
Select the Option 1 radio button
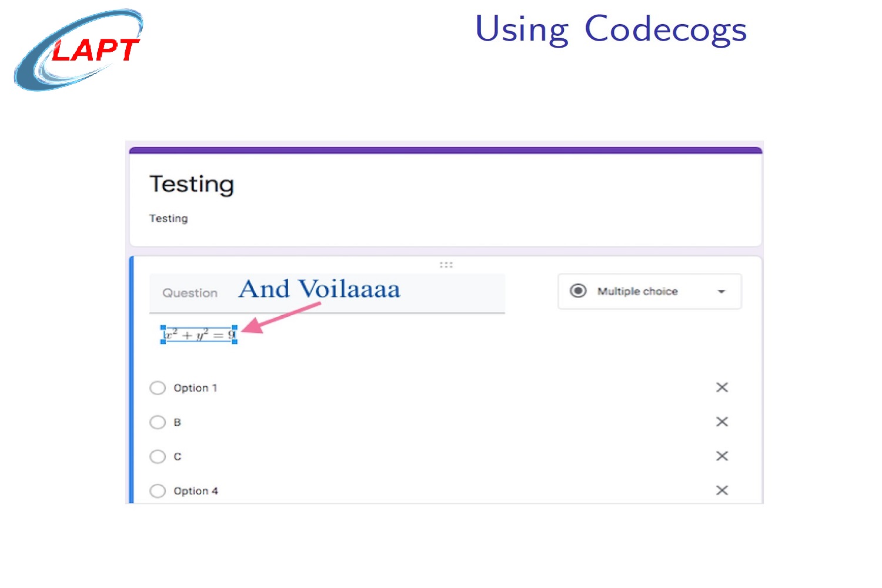[x=158, y=387]
